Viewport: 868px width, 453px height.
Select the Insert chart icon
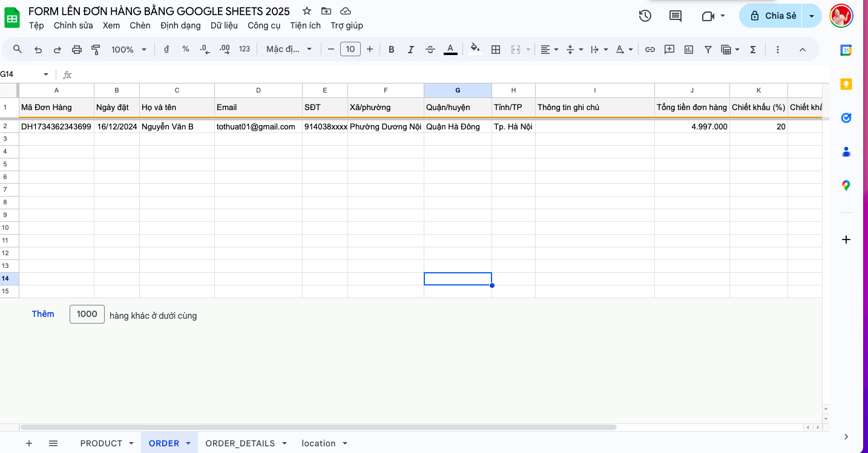tap(688, 49)
